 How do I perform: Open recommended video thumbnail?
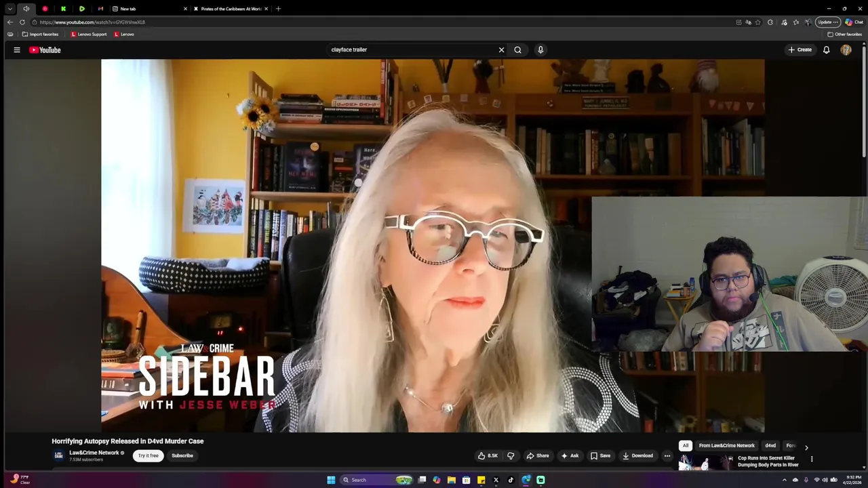tap(706, 462)
